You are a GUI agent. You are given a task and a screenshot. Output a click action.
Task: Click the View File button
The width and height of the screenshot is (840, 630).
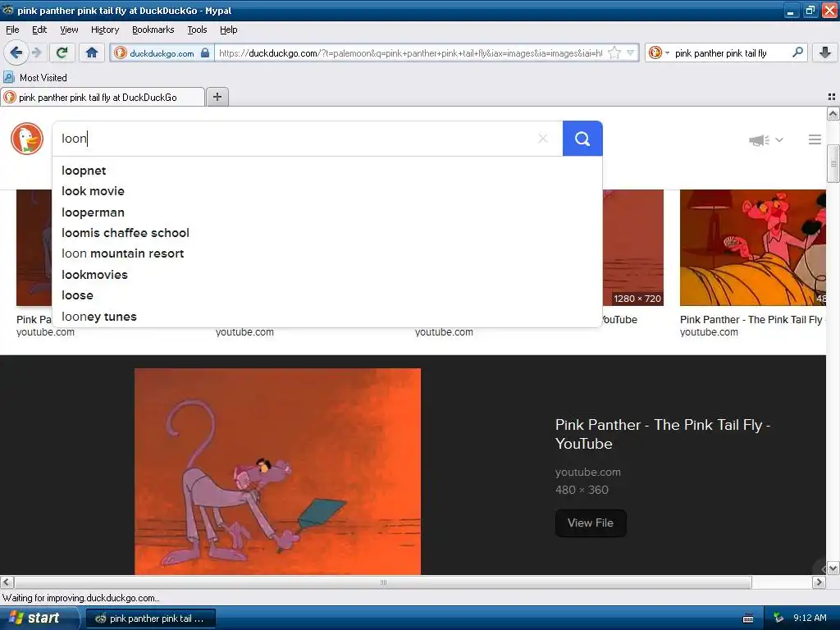click(591, 523)
